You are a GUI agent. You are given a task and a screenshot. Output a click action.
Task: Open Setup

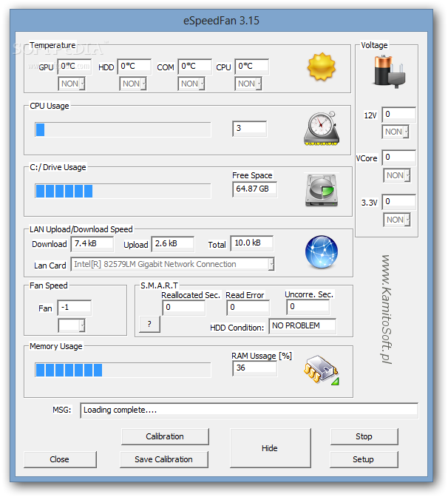[364, 459]
